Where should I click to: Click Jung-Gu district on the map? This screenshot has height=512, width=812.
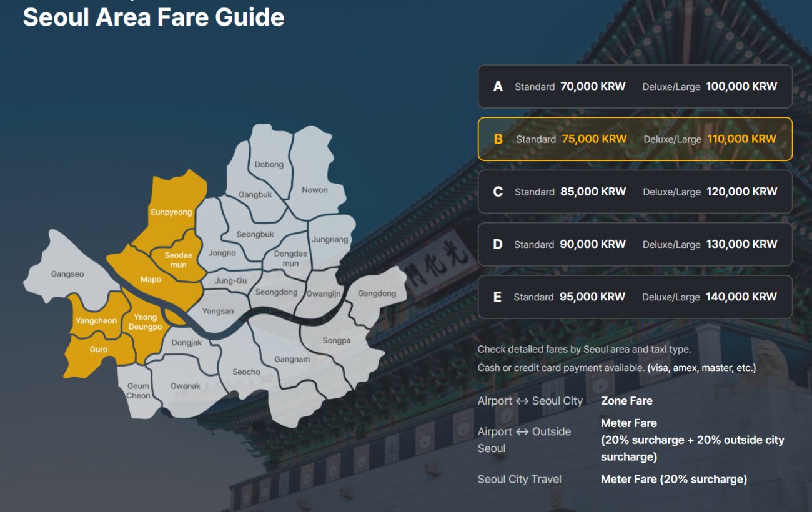point(230,281)
